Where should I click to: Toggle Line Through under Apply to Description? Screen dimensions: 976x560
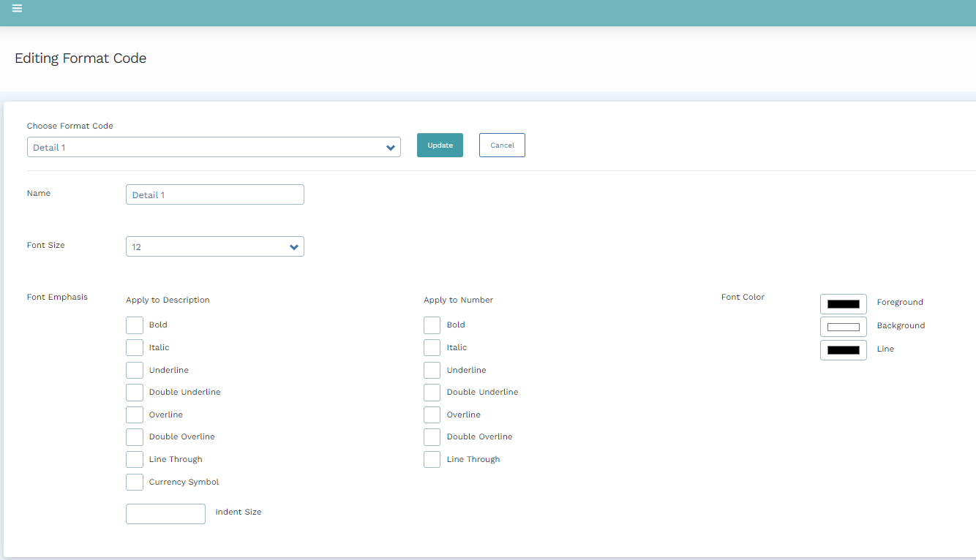[x=135, y=459]
